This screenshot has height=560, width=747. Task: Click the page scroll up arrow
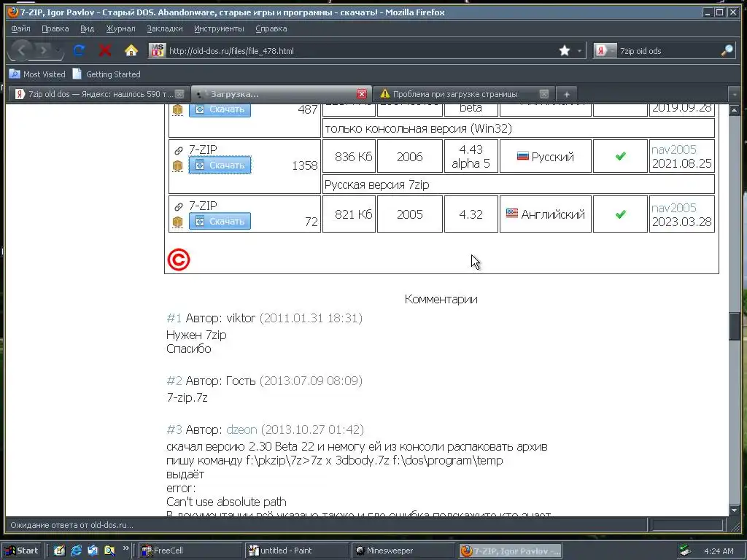pyautogui.click(x=734, y=110)
